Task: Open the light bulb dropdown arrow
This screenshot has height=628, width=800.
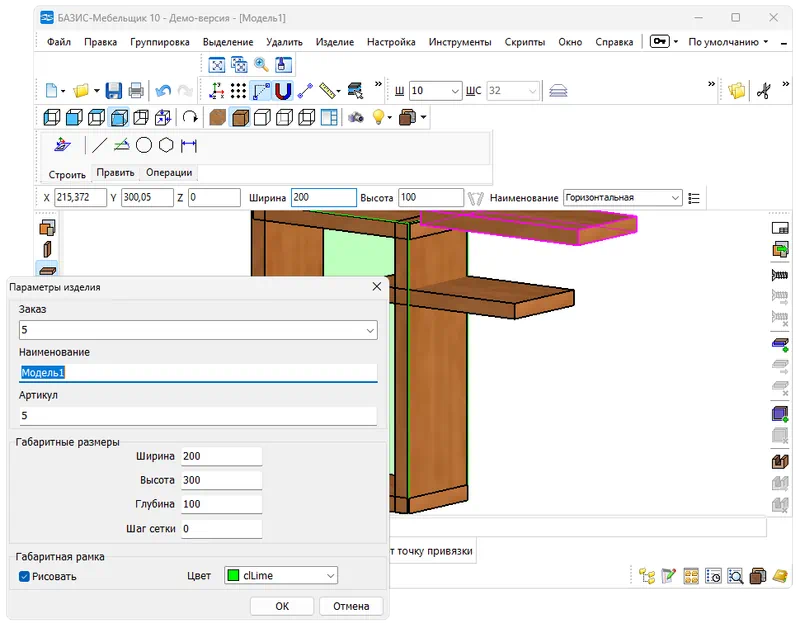Action: click(390, 118)
